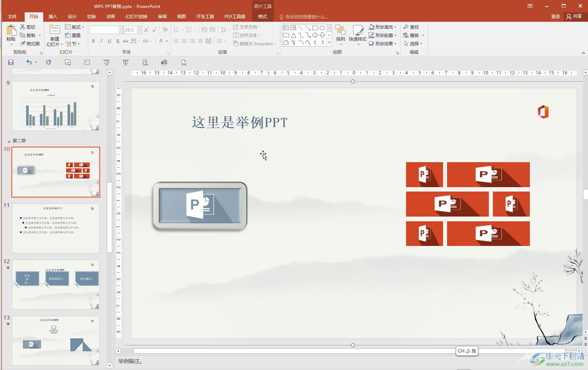Click the 登录 sign-in link

click(x=555, y=16)
